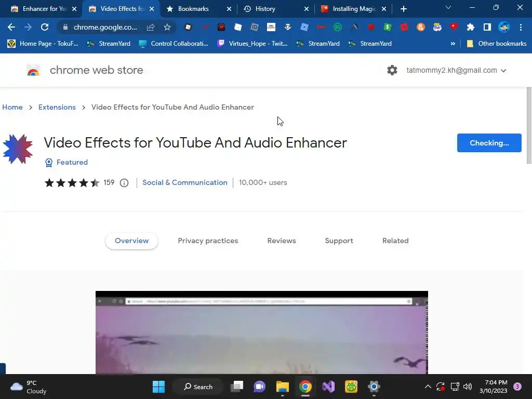Go to Extensions breadcrumb link
This screenshot has height=399, width=532.
click(x=57, y=107)
